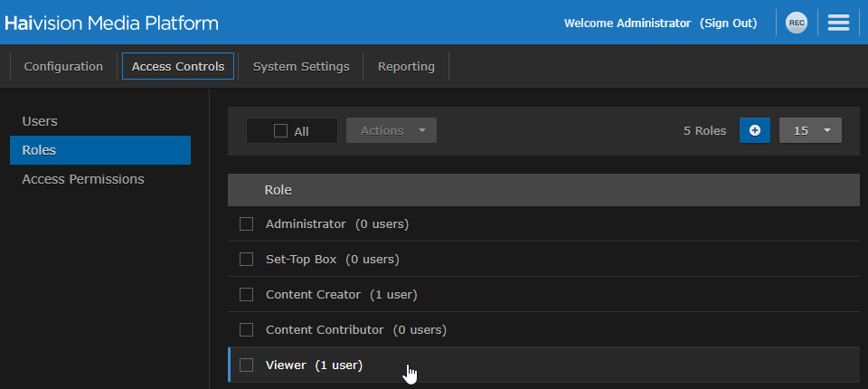
Task: Sort by the Role column header
Action: pyautogui.click(x=278, y=190)
